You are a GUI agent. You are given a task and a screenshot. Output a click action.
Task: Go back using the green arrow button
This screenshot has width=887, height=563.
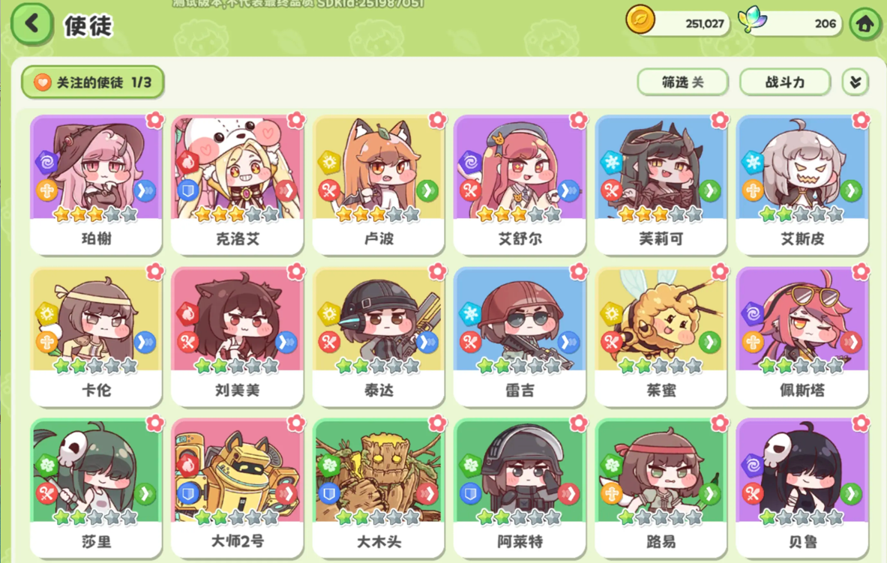31,24
